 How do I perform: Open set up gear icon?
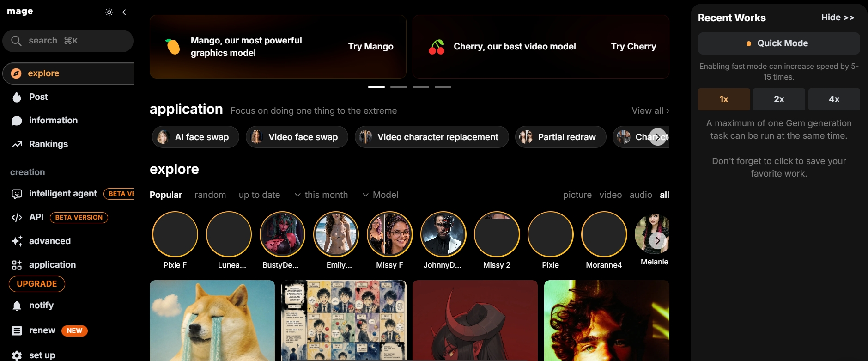[x=17, y=355]
